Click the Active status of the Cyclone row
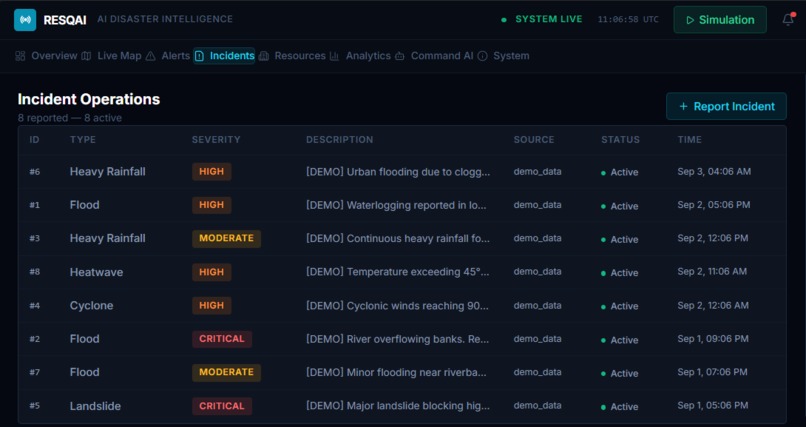Screen dimensions: 806x427 tap(619, 306)
